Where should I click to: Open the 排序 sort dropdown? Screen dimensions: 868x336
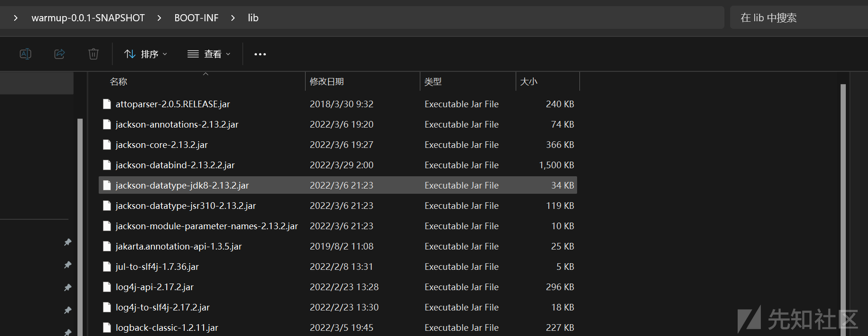click(145, 54)
